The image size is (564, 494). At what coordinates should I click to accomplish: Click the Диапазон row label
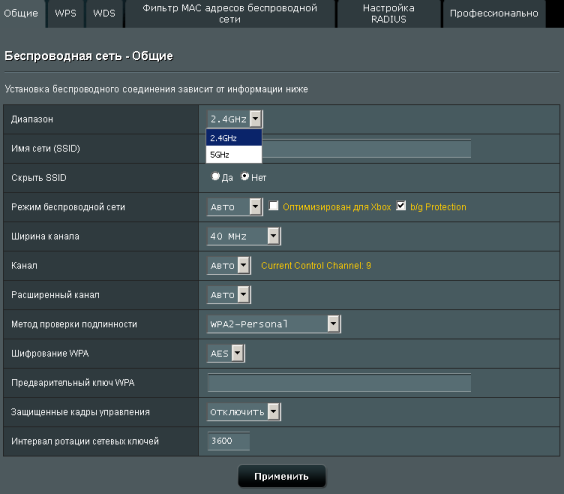click(32, 119)
